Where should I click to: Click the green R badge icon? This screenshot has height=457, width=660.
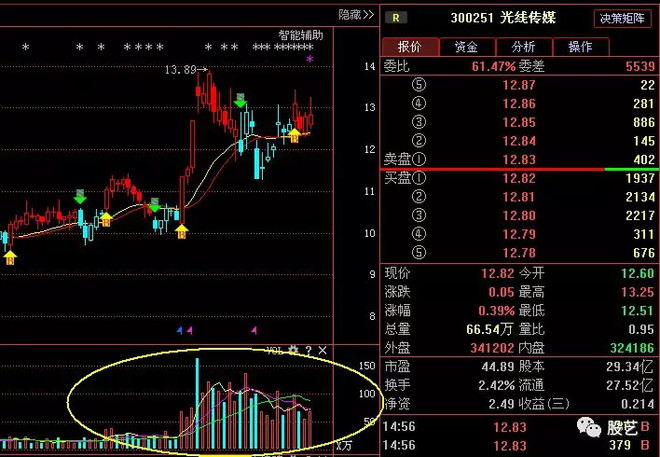pyautogui.click(x=396, y=18)
